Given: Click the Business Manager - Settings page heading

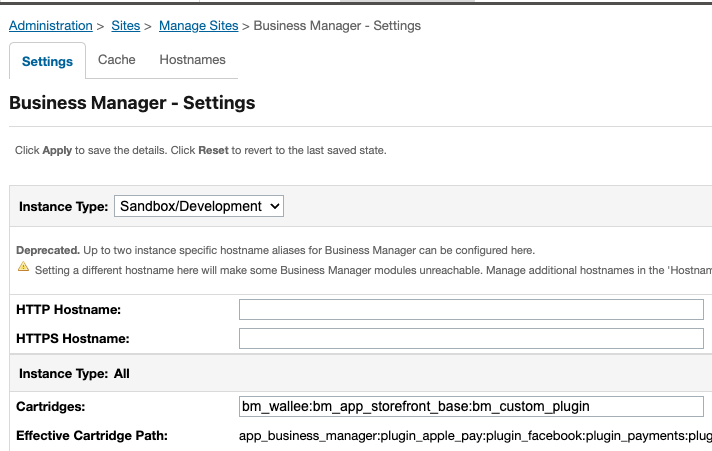Looking at the screenshot, I should [x=132, y=103].
